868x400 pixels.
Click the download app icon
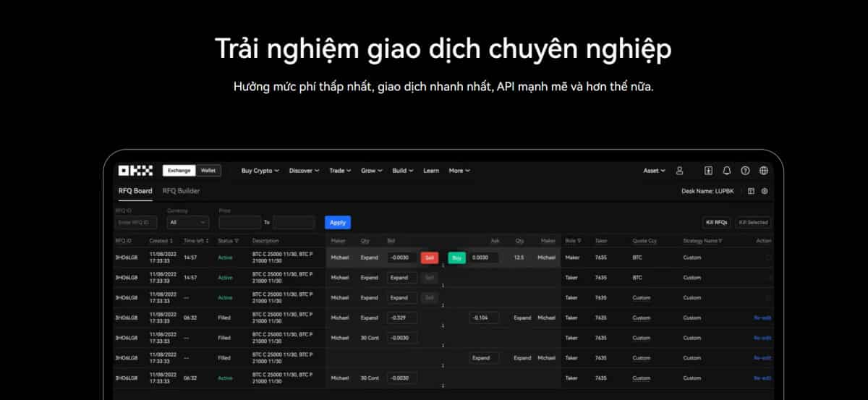coord(709,171)
